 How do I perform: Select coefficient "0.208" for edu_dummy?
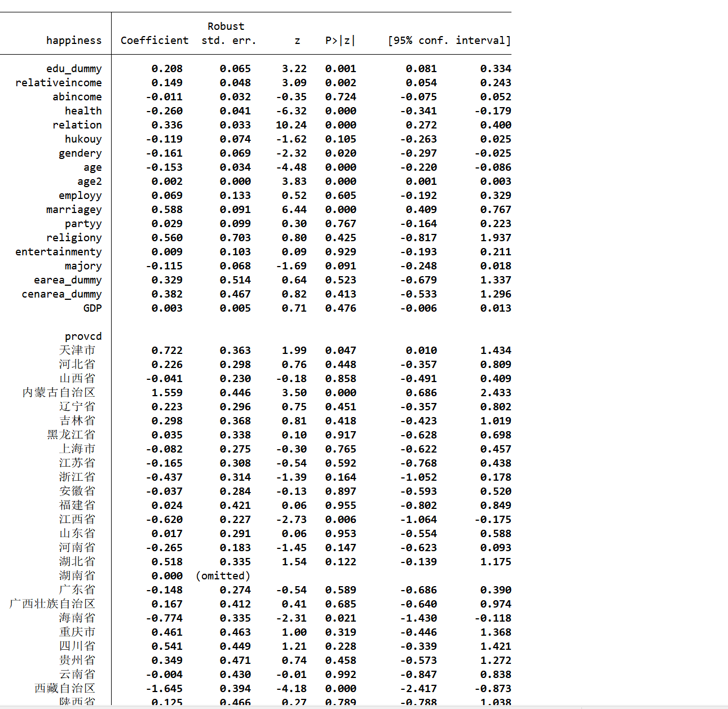pos(167,69)
